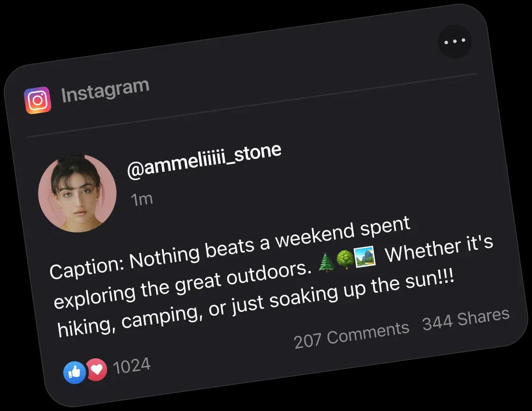Image resolution: width=532 pixels, height=411 pixels.
Task: Click the 1m timestamp
Action: tap(142, 199)
